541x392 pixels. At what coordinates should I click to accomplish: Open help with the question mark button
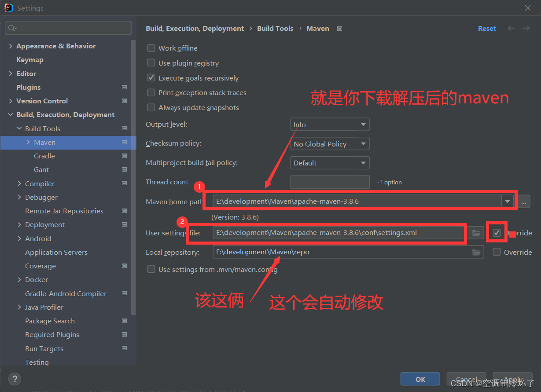(x=15, y=379)
